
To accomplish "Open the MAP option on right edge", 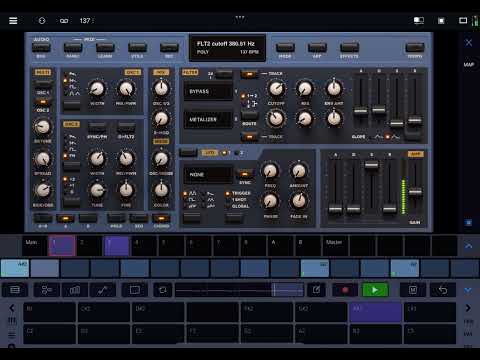I will click(x=469, y=64).
